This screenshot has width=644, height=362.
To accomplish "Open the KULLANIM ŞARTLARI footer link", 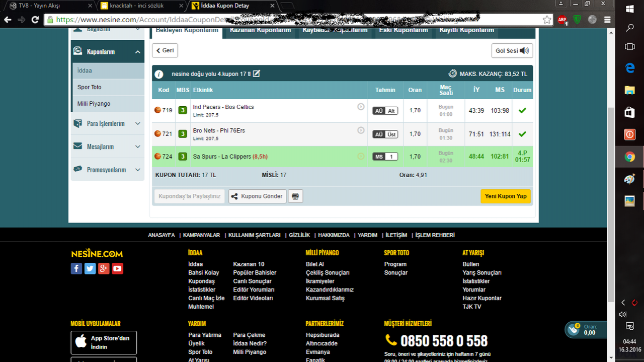I will (255, 235).
